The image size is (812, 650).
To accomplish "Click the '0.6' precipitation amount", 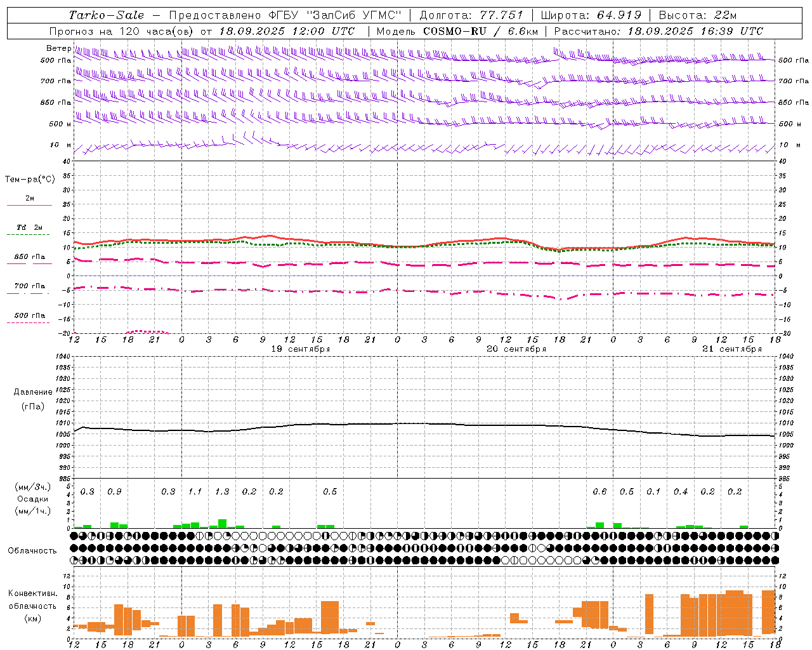I will click(x=599, y=491).
